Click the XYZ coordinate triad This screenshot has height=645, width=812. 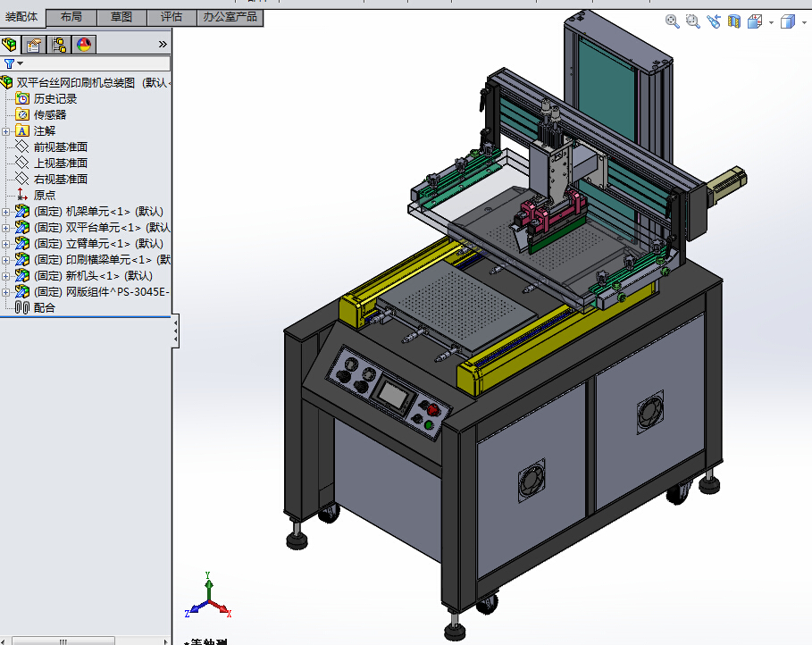[207, 596]
